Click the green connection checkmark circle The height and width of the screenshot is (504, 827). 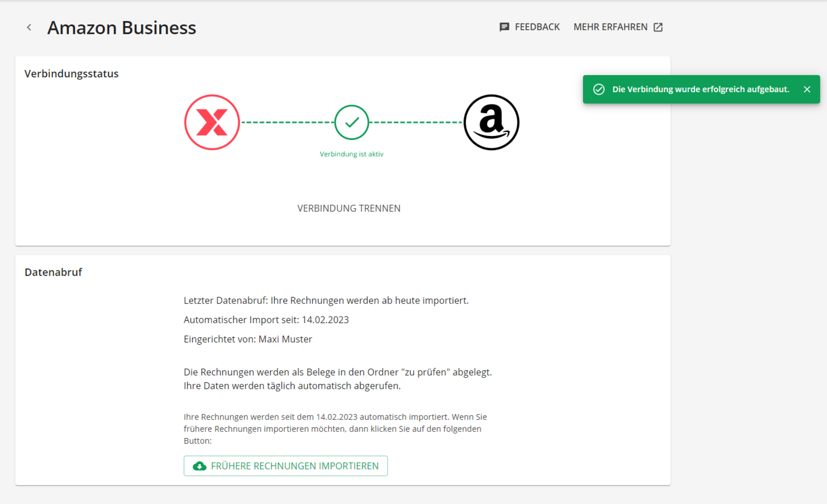pyautogui.click(x=351, y=122)
